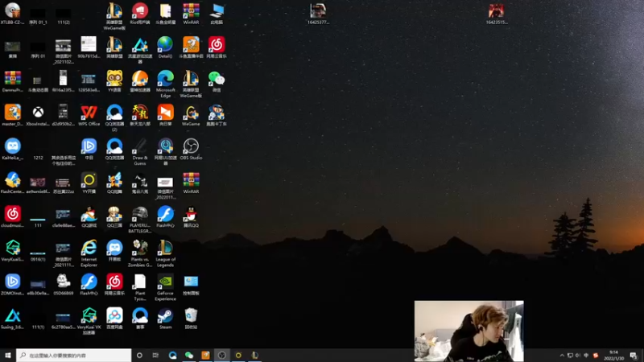Open the YY语音 raccoon icon
The image size is (644, 362).
(x=114, y=81)
